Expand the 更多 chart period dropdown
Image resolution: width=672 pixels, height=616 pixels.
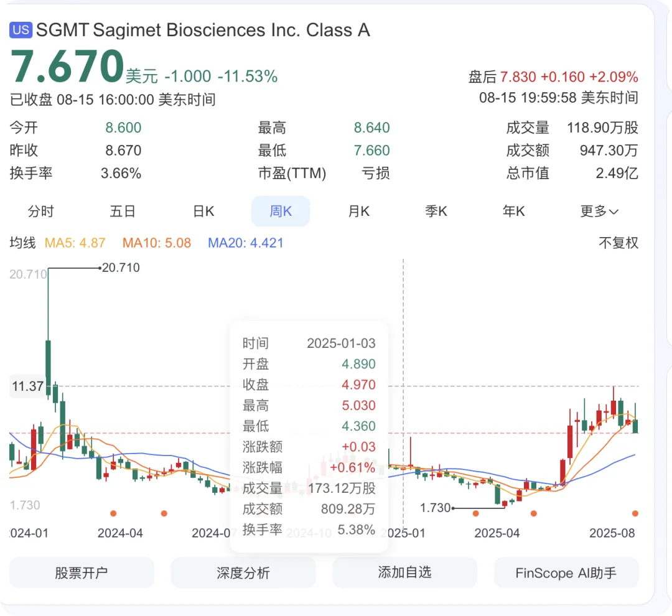599,212
